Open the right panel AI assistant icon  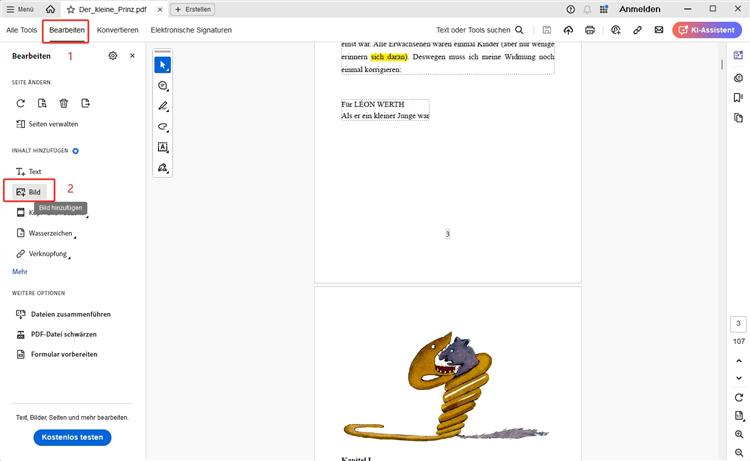[x=738, y=55]
